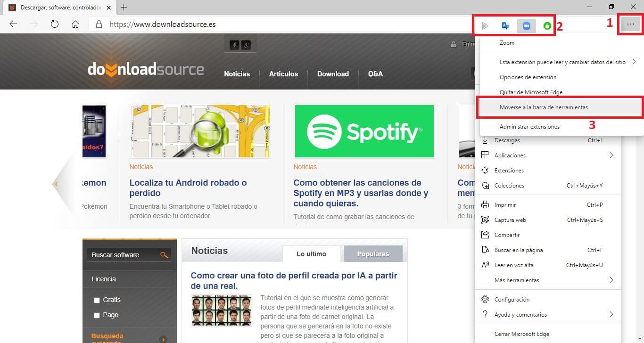This screenshot has width=644, height=343.
Task: Click the Configuración gear icon
Action: click(x=485, y=300)
